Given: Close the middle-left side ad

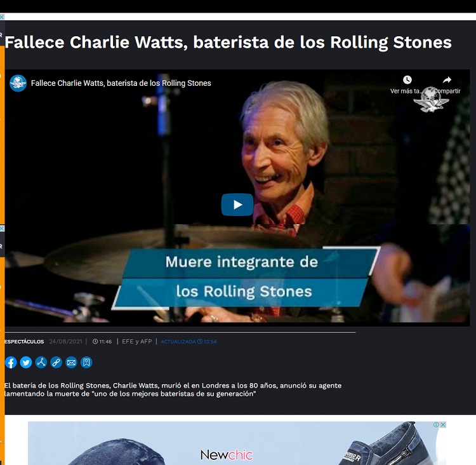Looking at the screenshot, I should pos(2,228).
